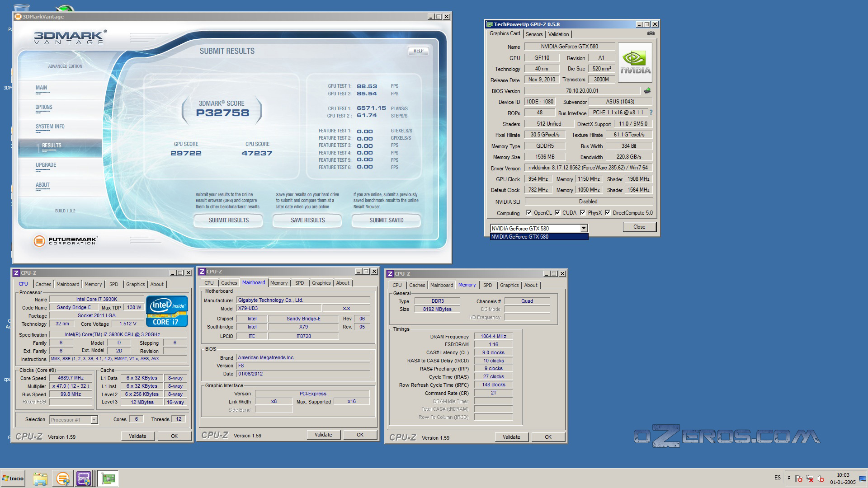This screenshot has height=488, width=868.
Task: Click the GPU-Z screenshot camera icon
Action: pyautogui.click(x=651, y=33)
